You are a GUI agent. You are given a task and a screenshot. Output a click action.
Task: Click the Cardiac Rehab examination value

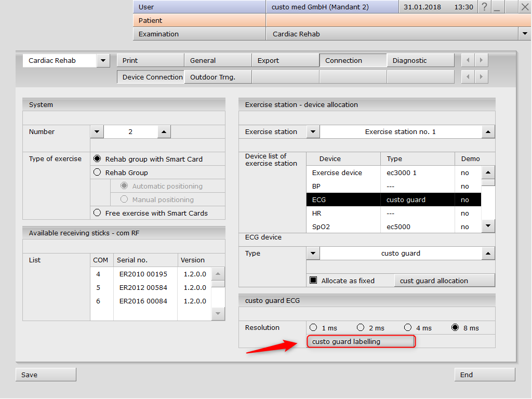[392, 34]
